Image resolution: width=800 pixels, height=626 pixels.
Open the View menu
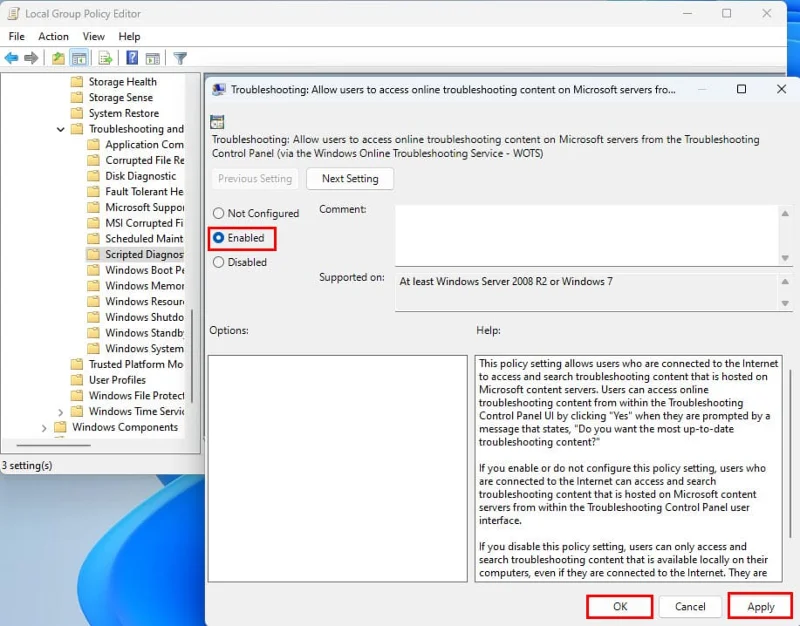(x=93, y=36)
